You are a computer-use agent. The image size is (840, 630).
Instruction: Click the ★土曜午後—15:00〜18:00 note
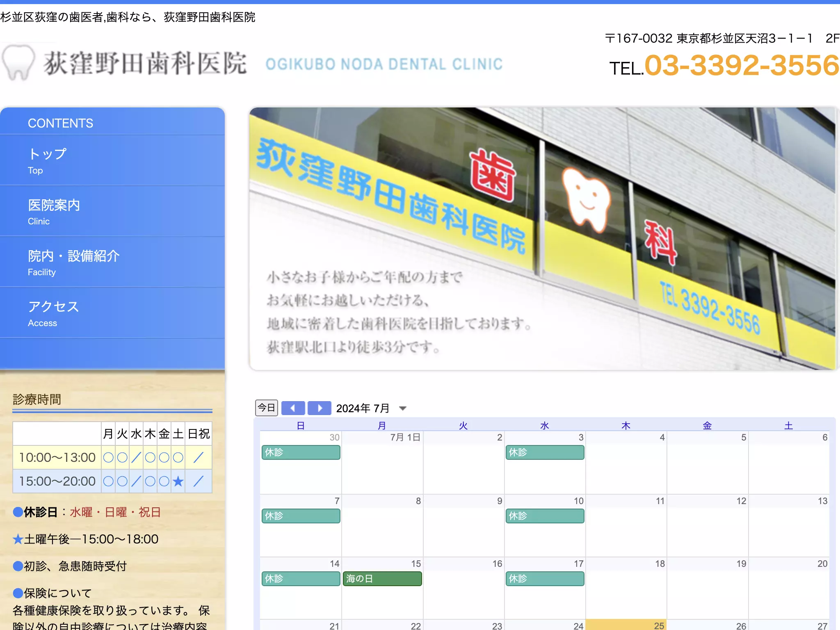(85, 539)
